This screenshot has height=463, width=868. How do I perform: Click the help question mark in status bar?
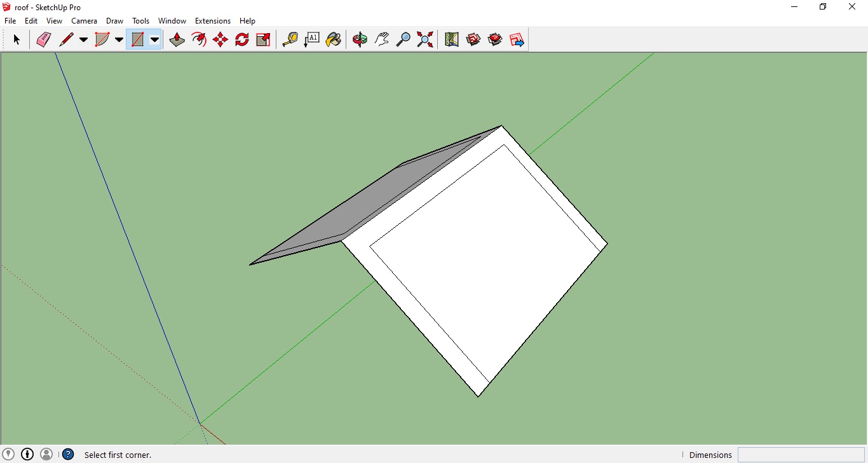point(68,453)
